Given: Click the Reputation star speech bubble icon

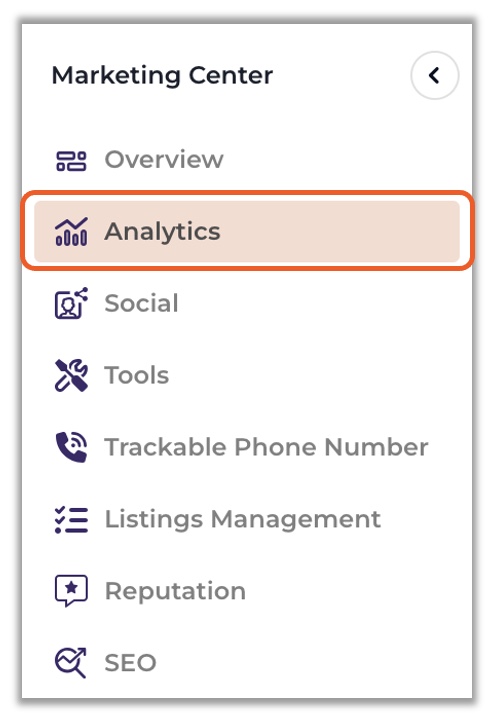Looking at the screenshot, I should point(71,591).
